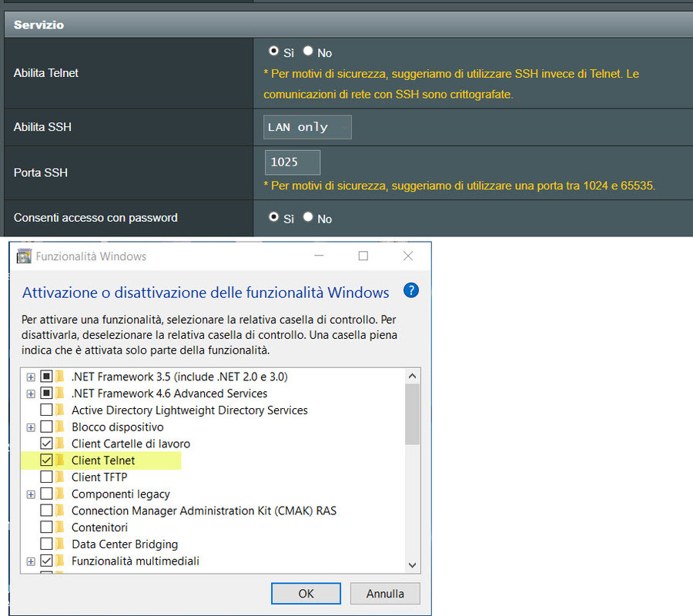Select Data Center Bridging label text
This screenshot has height=616, width=693.
point(125,544)
